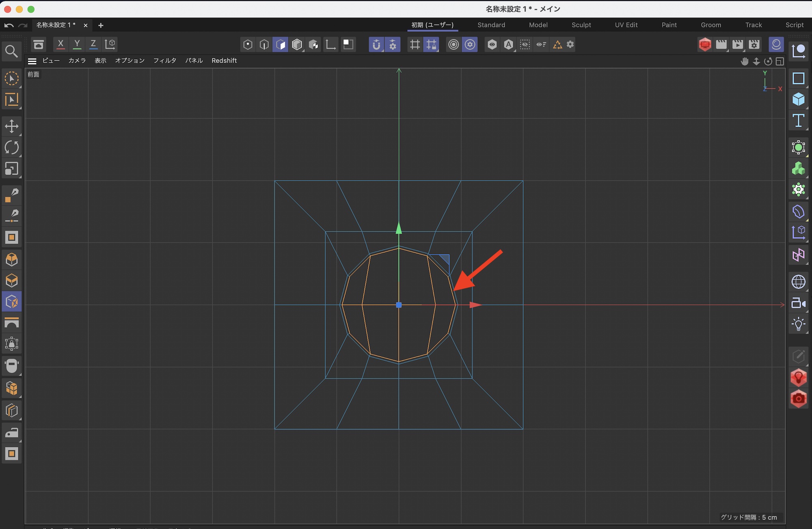Add a Light object
This screenshot has height=529, width=812.
tap(798, 324)
